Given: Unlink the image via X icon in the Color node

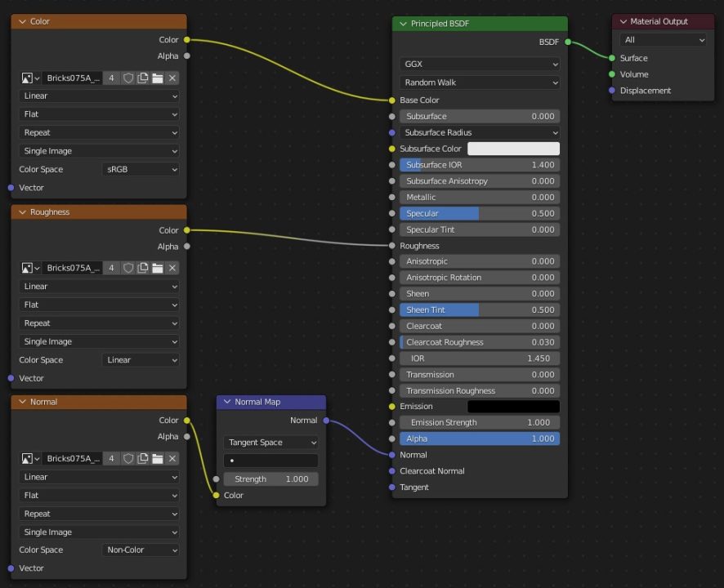Looking at the screenshot, I should pos(172,78).
